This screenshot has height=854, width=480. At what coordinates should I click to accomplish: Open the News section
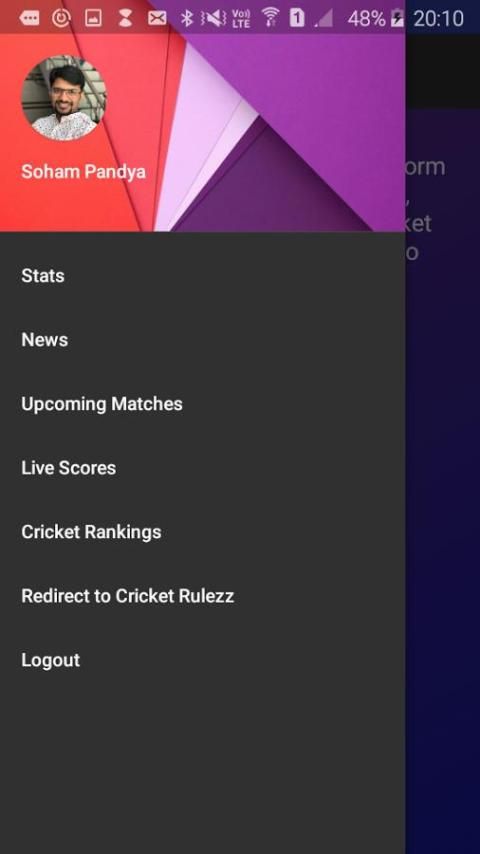[202, 340]
